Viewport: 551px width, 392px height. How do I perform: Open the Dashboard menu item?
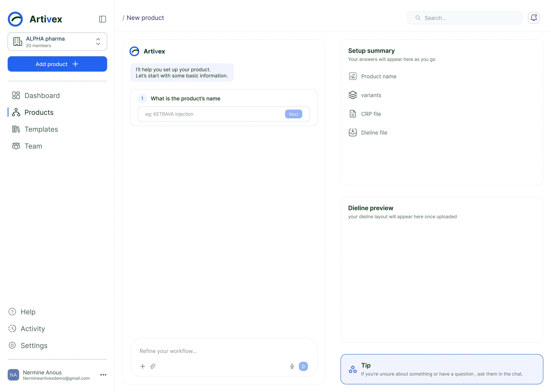36,96
